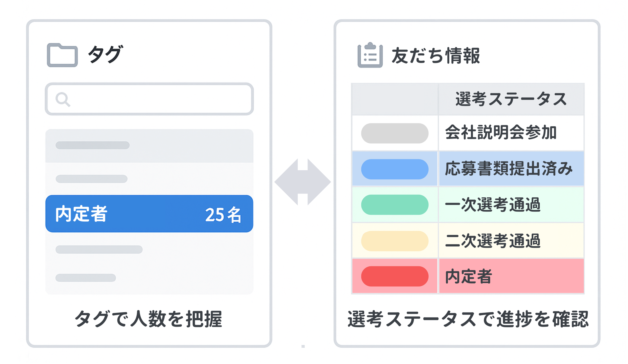
Task: Focus the tag search input field
Action: point(149,99)
